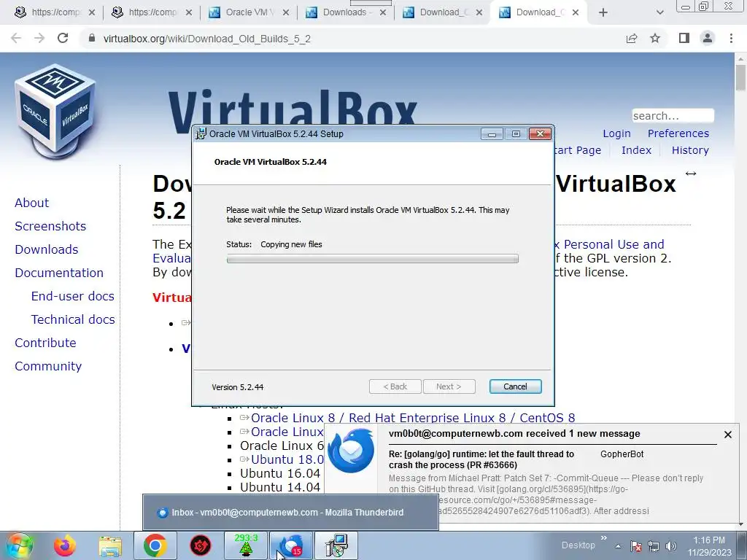Click the network tray icon
The width and height of the screenshot is (747, 560).
coord(654,546)
